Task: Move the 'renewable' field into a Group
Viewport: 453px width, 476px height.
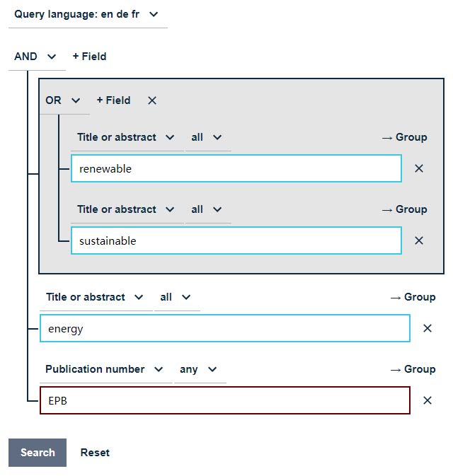Action: 404,137
